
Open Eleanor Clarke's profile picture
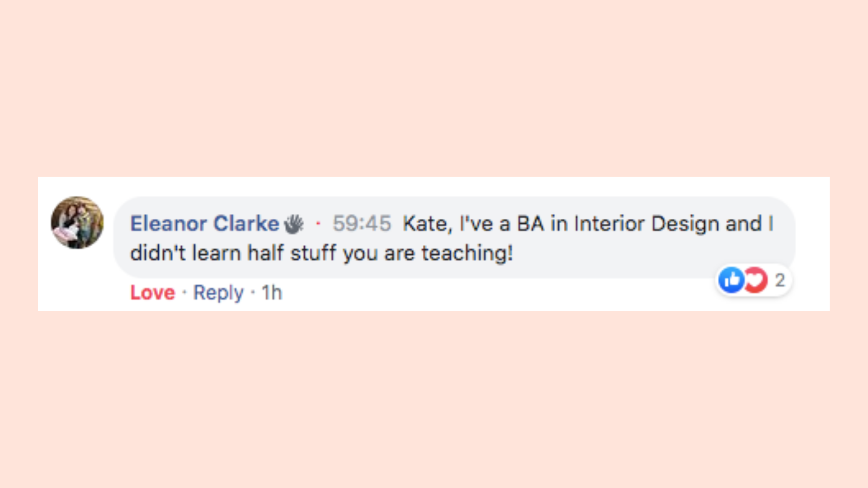pos(77,222)
